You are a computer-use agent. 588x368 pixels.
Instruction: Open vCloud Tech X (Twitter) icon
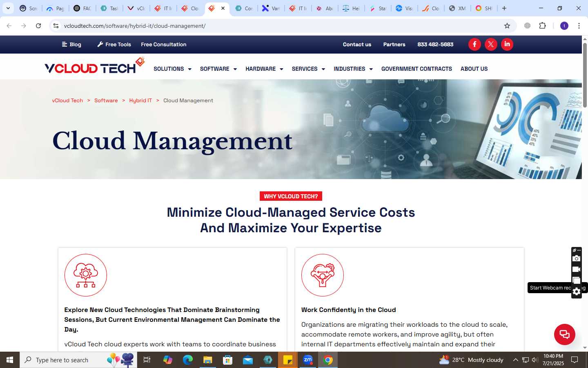click(x=491, y=44)
